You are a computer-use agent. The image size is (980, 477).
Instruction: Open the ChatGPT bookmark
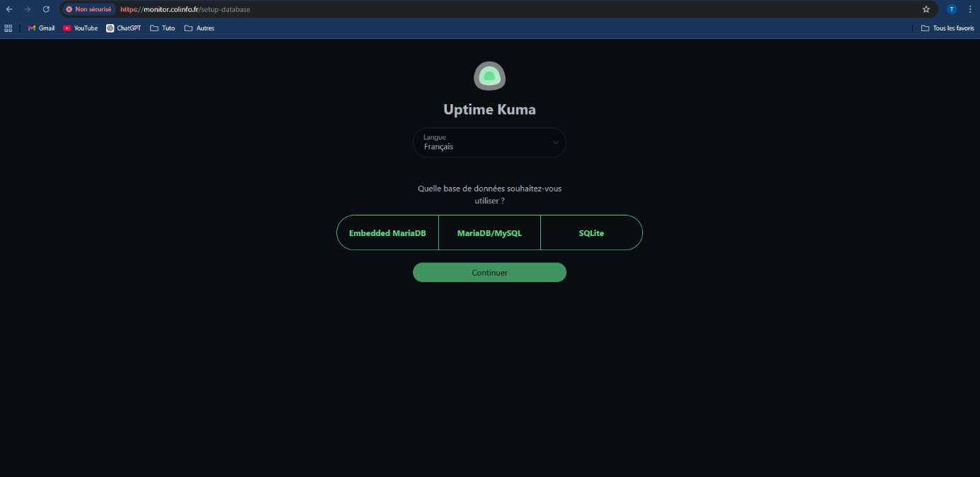pos(123,28)
